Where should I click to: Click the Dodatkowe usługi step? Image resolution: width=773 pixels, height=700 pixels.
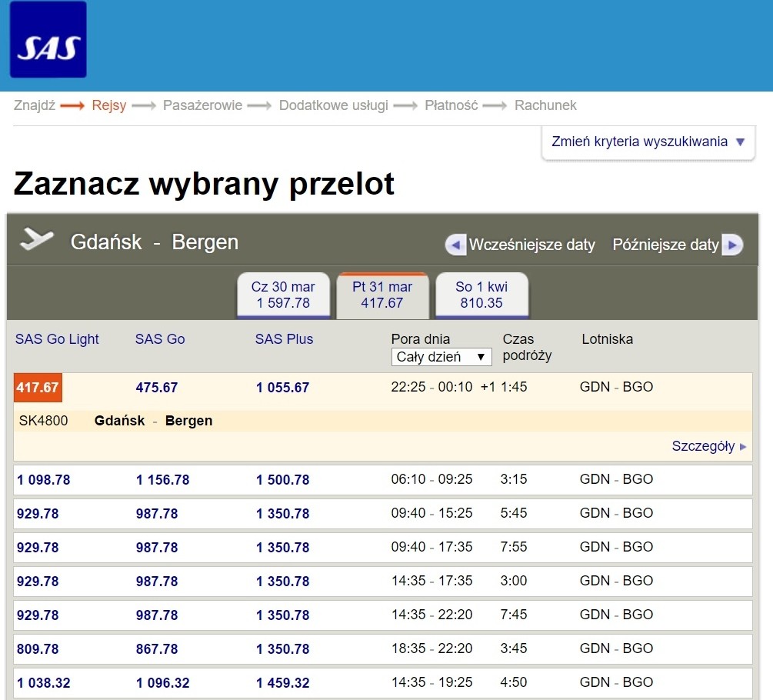pos(333,105)
